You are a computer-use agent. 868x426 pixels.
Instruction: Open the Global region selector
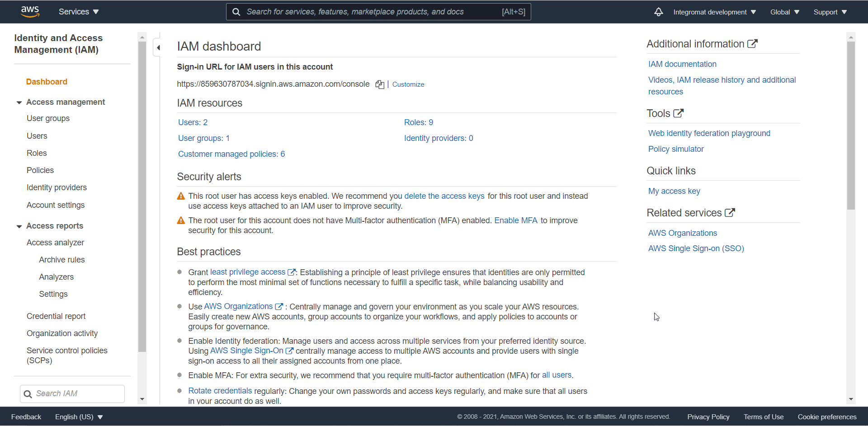784,12
